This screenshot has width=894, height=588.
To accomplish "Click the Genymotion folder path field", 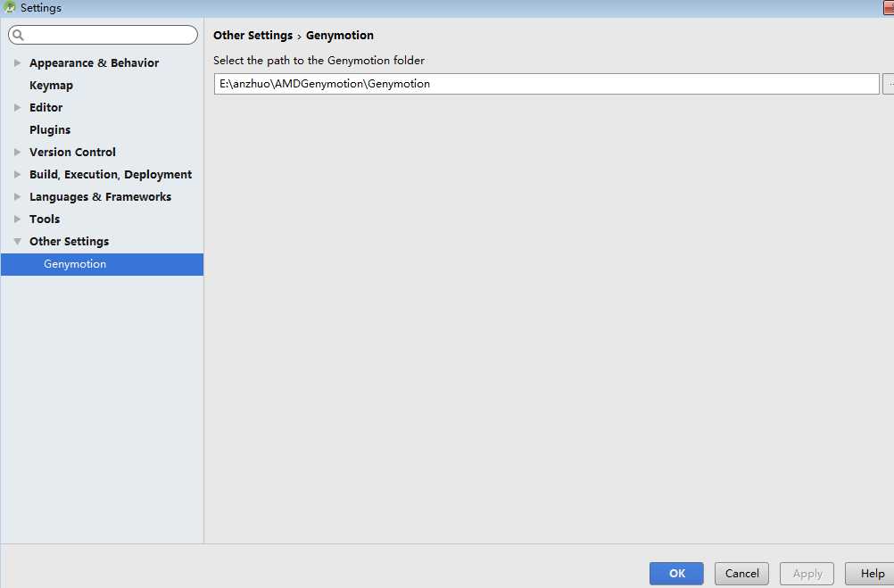I will (x=546, y=84).
